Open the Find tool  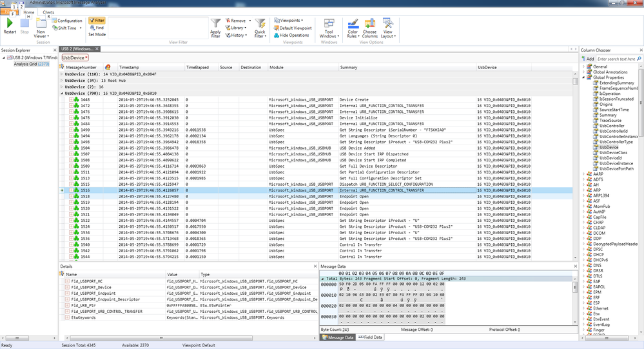(x=97, y=28)
